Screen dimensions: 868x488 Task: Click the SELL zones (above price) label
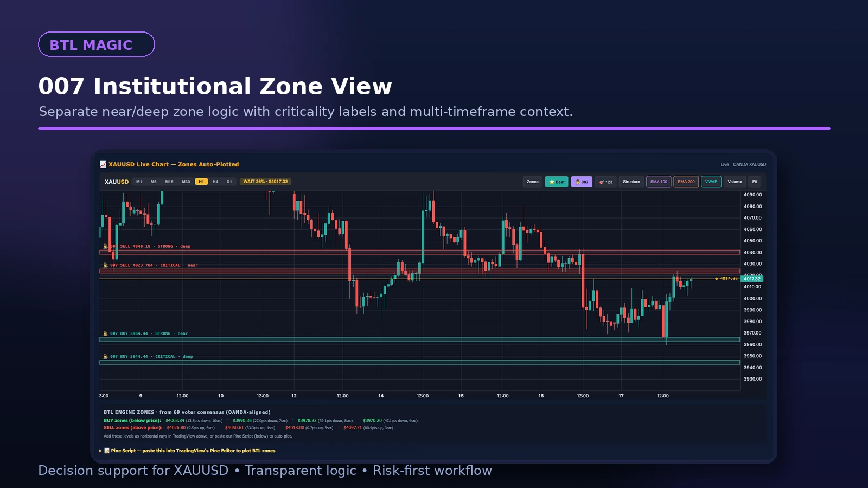click(x=133, y=427)
